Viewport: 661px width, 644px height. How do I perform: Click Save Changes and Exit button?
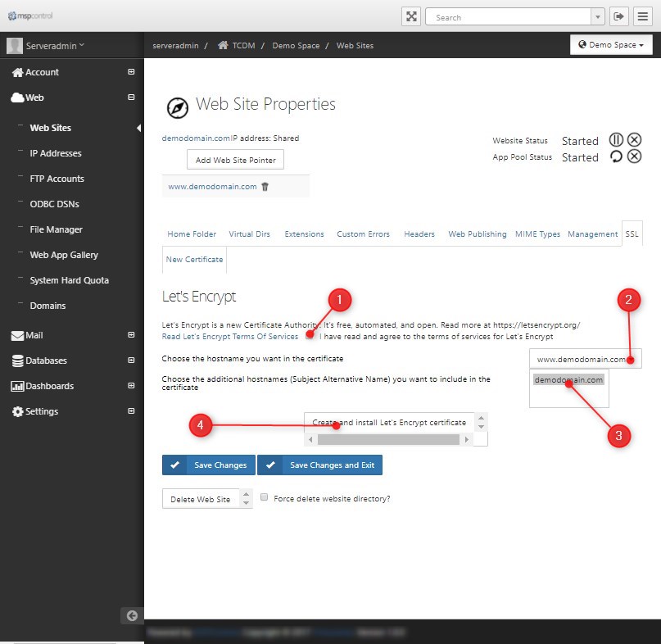pos(320,465)
